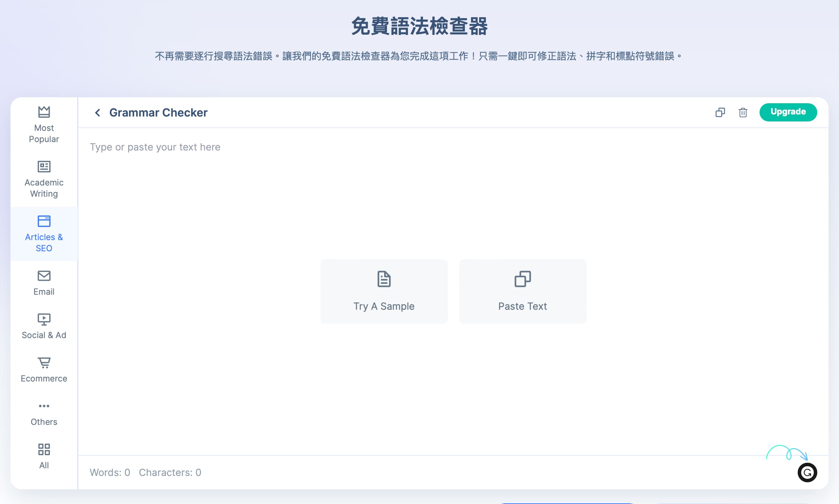Click the Articles & SEO category icon
The image size is (839, 504).
tap(44, 221)
